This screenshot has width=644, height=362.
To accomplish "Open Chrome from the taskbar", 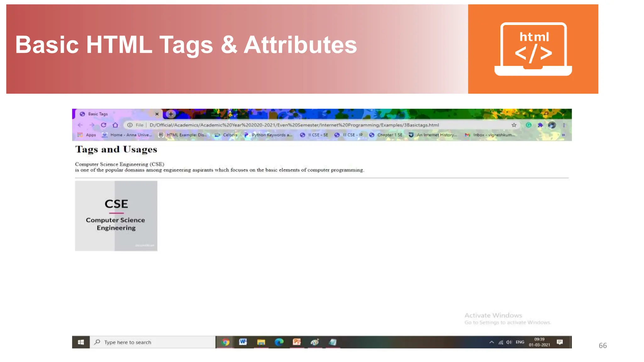I will pos(225,342).
